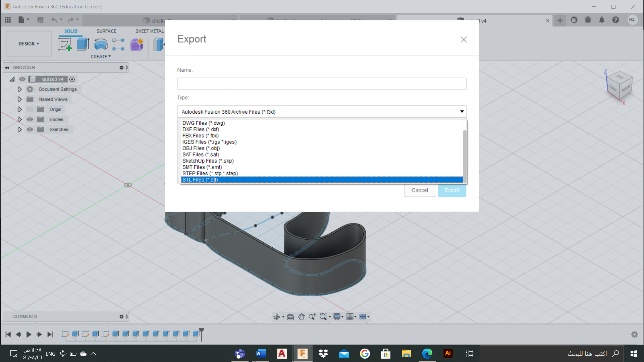Jump to the timeline end

tap(50, 335)
